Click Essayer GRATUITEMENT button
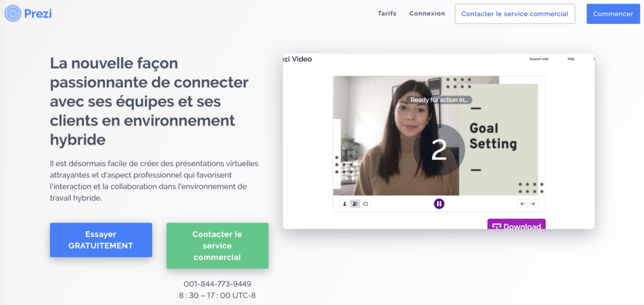The height and width of the screenshot is (305, 644). [x=101, y=240]
